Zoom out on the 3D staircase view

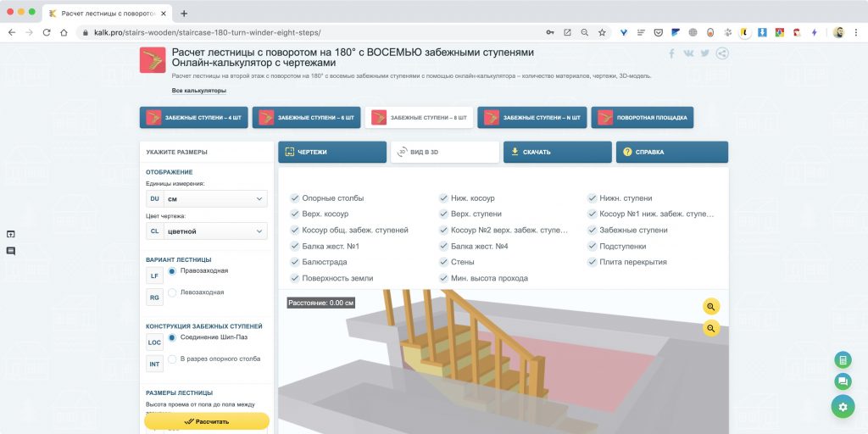711,328
